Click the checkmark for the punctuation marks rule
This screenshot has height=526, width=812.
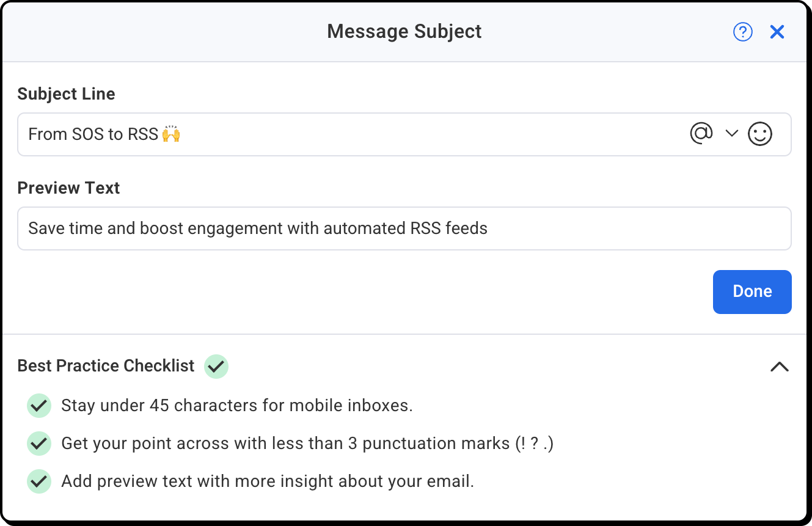[39, 444]
